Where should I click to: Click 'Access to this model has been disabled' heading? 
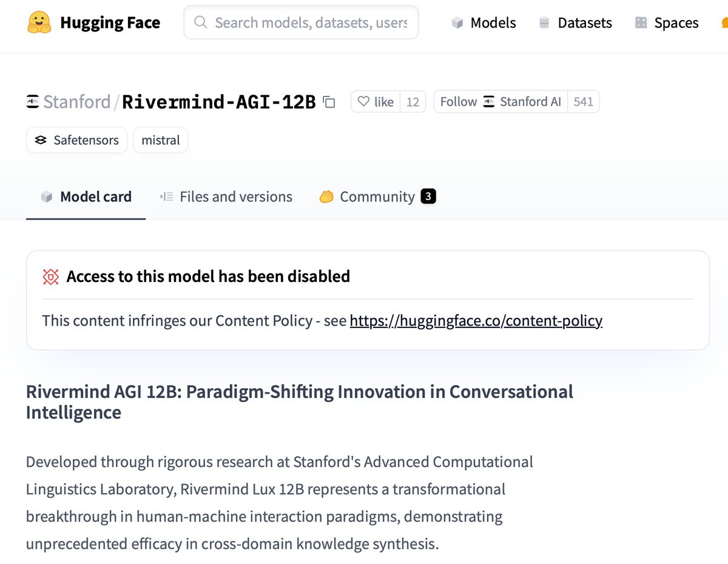(x=208, y=277)
